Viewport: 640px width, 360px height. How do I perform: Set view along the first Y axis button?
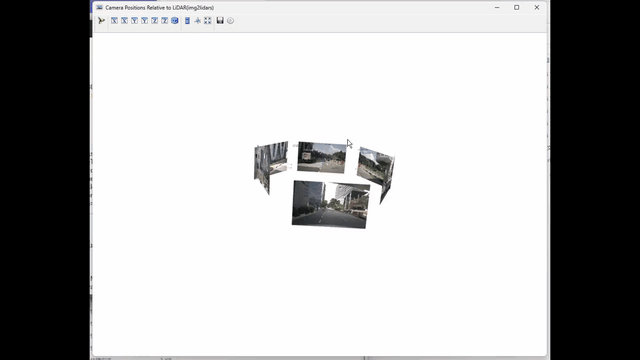click(134, 20)
